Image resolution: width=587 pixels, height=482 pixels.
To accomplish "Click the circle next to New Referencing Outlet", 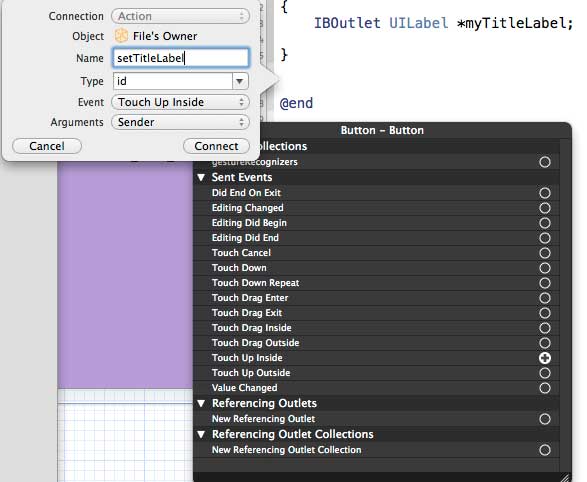I will click(x=545, y=419).
